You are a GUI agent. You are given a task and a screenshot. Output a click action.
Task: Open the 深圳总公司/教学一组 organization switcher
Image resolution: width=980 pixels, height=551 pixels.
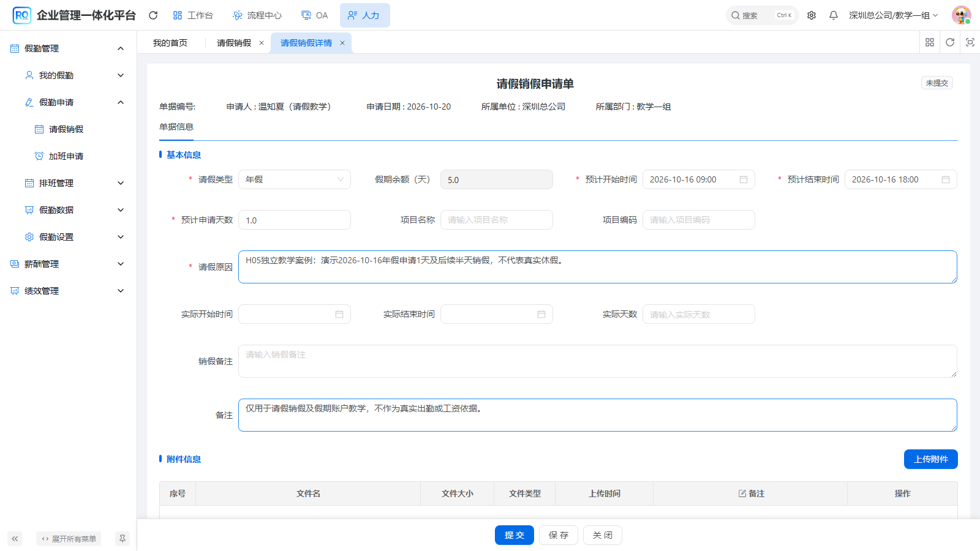(x=893, y=15)
